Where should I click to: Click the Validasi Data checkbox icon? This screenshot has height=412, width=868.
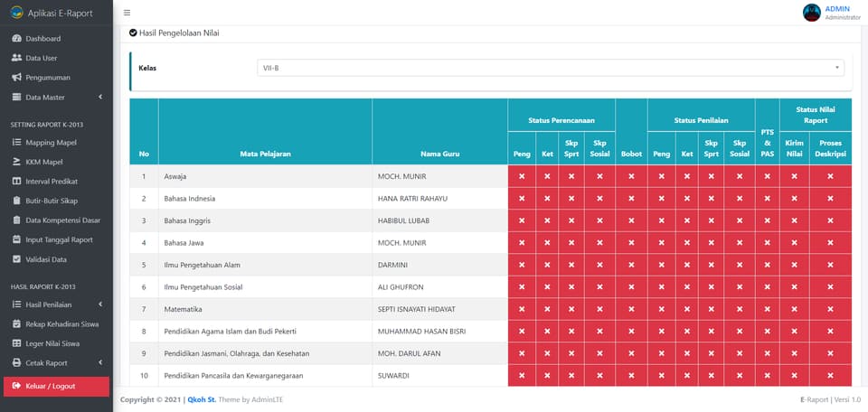16,259
